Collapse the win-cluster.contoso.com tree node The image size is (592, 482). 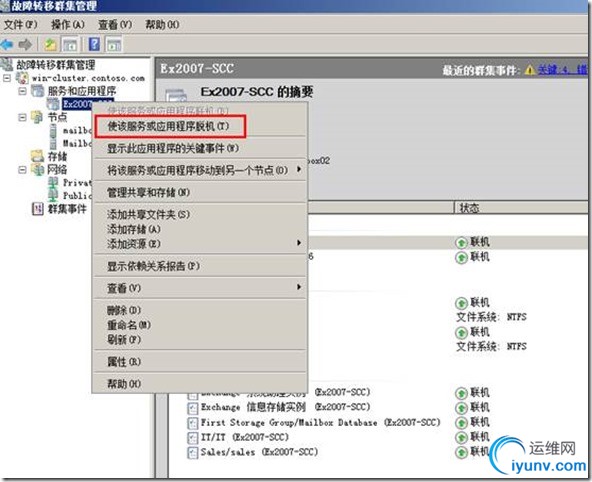(x=7, y=78)
